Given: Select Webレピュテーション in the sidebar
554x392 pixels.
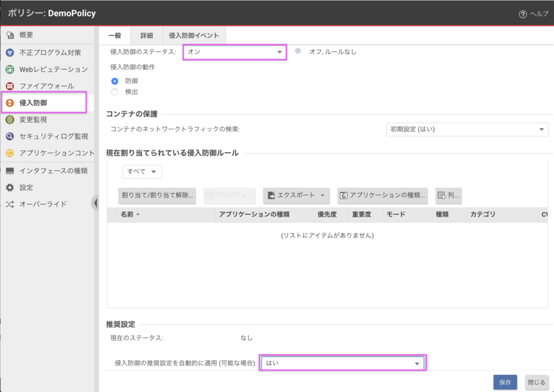Looking at the screenshot, I should (x=46, y=69).
